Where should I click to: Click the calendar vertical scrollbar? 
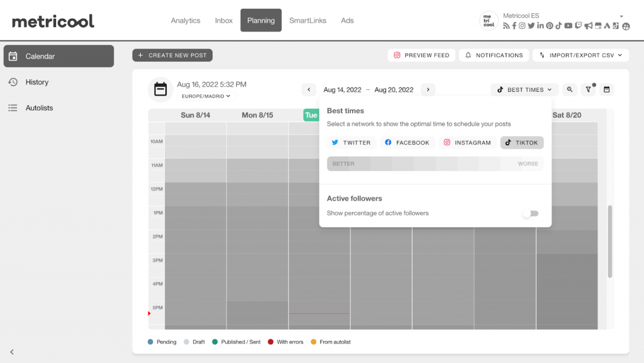click(610, 242)
